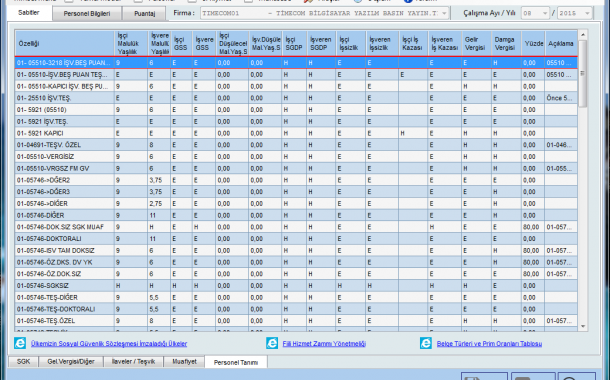Open the Puantaj tab

(144, 14)
